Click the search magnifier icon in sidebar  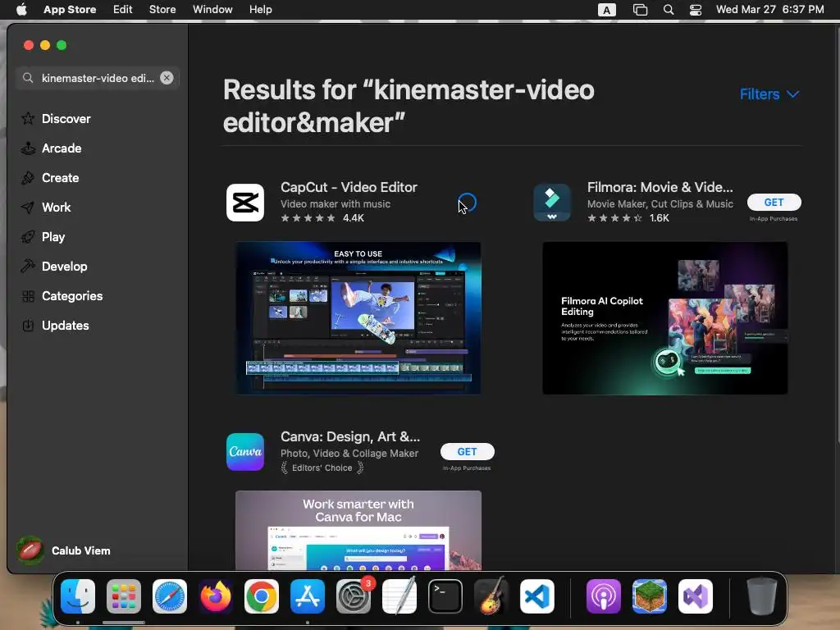28,78
